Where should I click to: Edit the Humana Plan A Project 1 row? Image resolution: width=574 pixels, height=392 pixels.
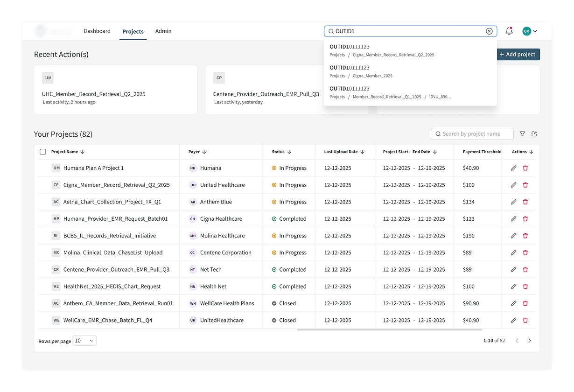[514, 168]
